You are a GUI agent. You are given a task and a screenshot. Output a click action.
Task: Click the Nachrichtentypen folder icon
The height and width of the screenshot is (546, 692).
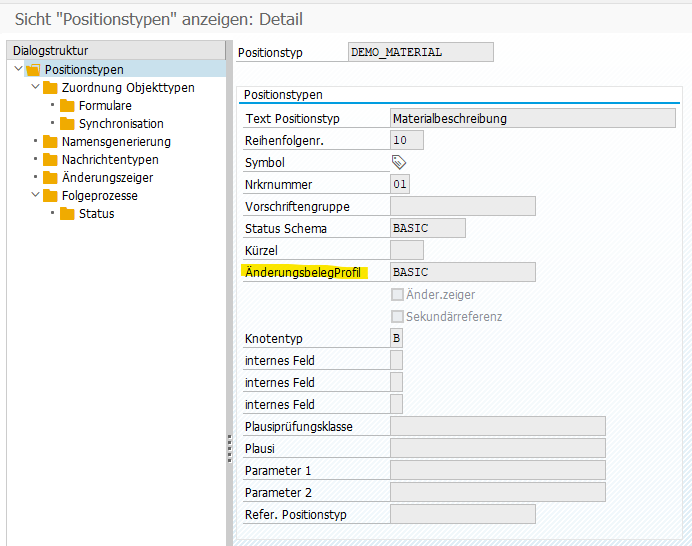point(50,160)
